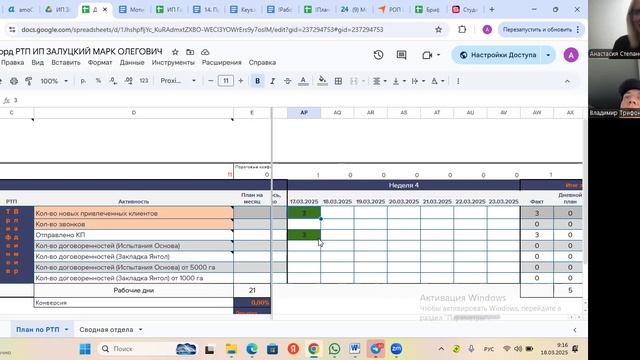640x360 pixels.
Task: Toggle italic formatting
Action: (x=273, y=81)
